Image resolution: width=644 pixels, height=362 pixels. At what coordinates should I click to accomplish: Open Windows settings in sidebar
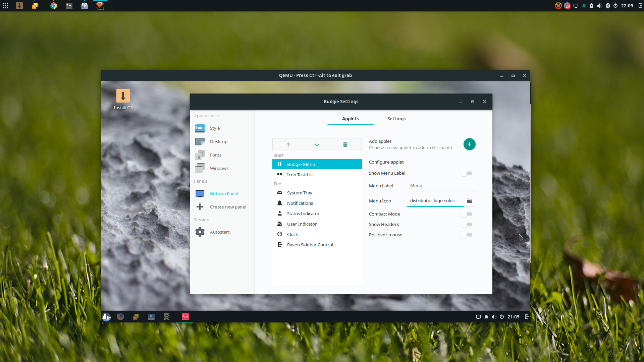(222, 168)
